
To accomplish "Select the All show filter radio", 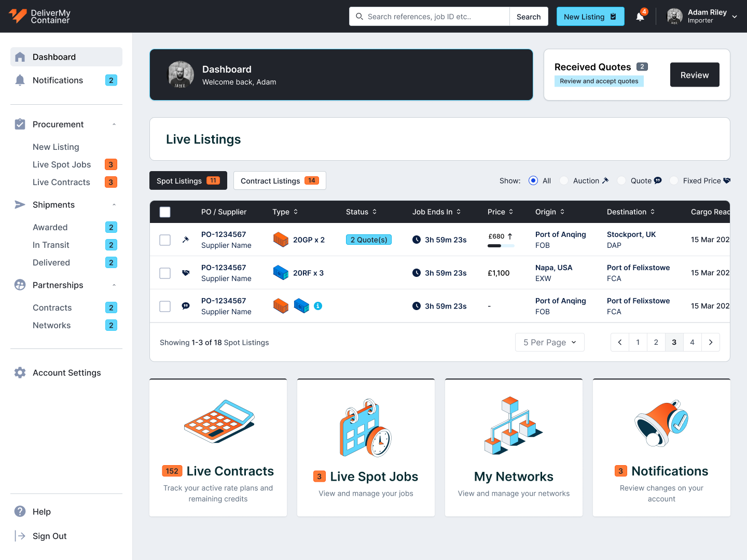I will click(533, 180).
